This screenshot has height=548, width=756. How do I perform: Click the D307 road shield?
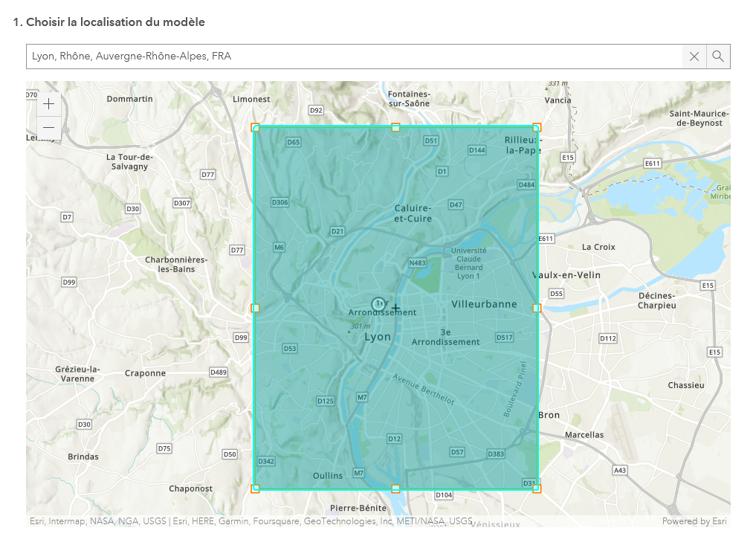[x=182, y=203]
